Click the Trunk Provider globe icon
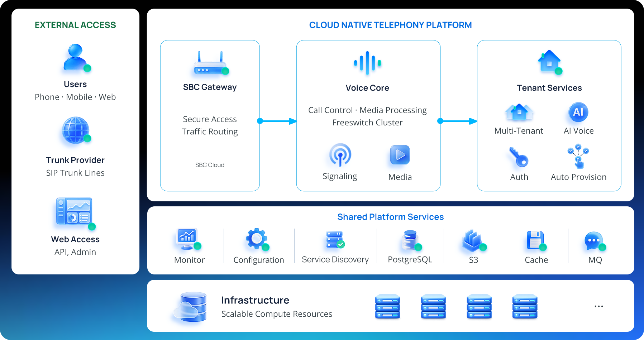 76,130
